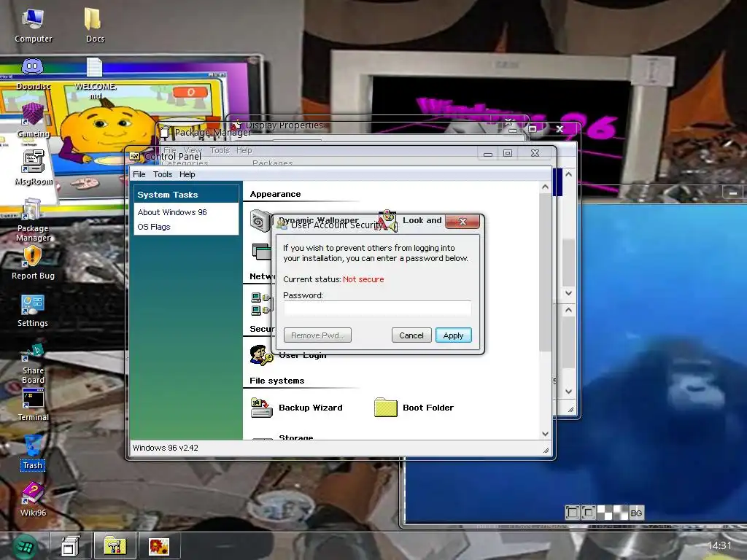Image resolution: width=747 pixels, height=560 pixels.
Task: Switch to the Control Panel taskbar button
Action: point(115,545)
